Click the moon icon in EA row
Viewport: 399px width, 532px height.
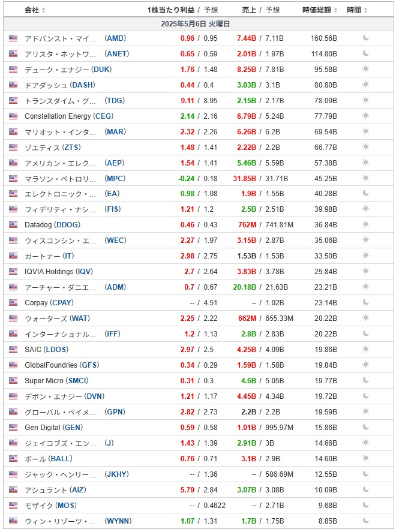click(x=366, y=193)
